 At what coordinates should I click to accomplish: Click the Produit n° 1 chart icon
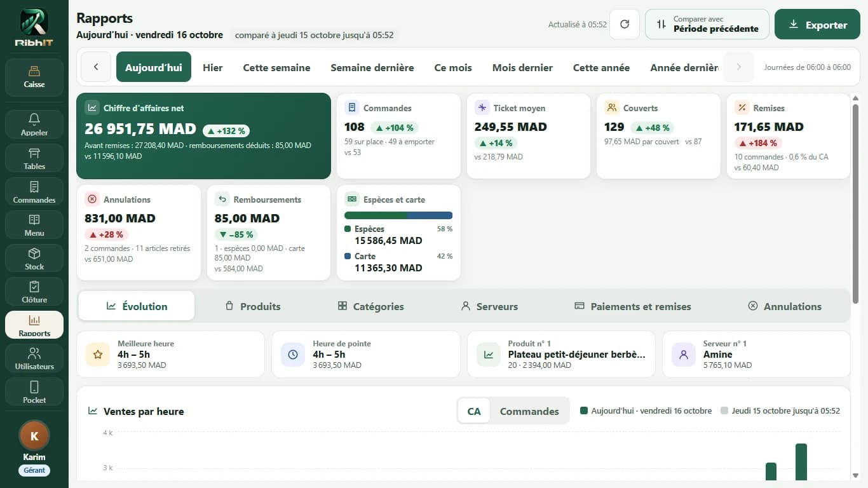[x=489, y=355]
